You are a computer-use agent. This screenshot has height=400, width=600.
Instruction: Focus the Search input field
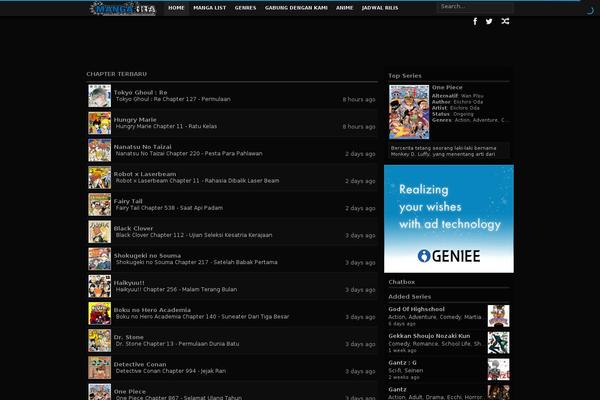pos(475,7)
